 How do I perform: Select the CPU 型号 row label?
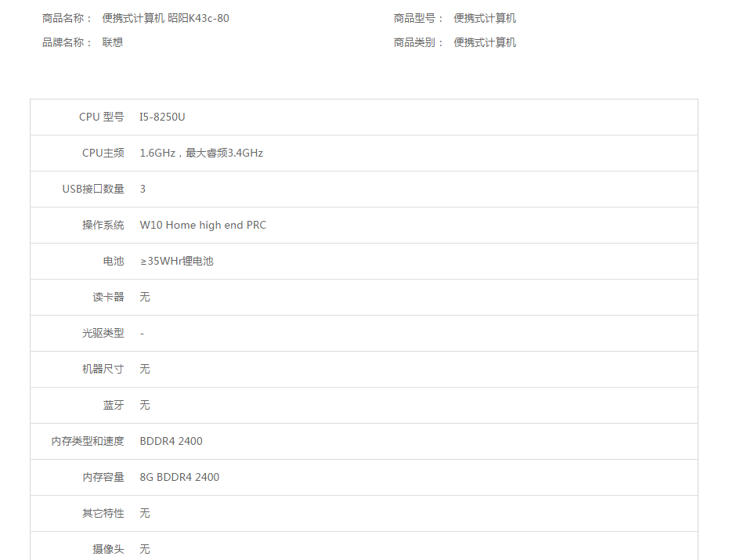101,117
